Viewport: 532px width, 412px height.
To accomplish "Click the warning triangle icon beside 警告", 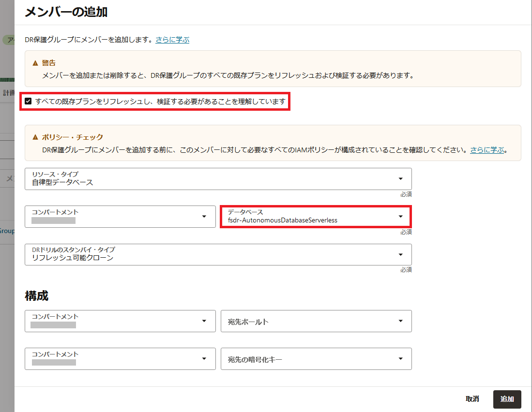I will coord(35,63).
